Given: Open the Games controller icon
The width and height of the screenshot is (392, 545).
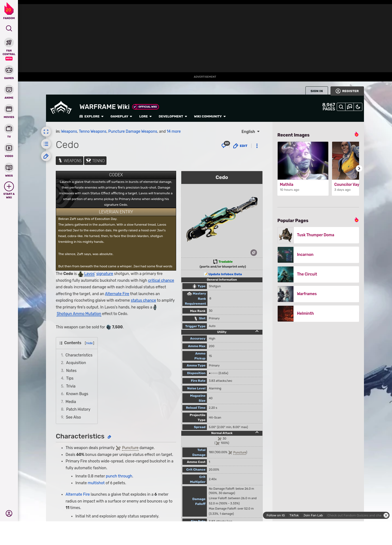Looking at the screenshot, I should [x=9, y=70].
